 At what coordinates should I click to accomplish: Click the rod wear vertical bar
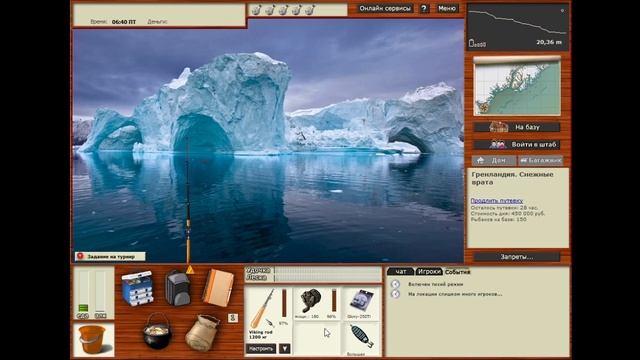click(x=284, y=304)
